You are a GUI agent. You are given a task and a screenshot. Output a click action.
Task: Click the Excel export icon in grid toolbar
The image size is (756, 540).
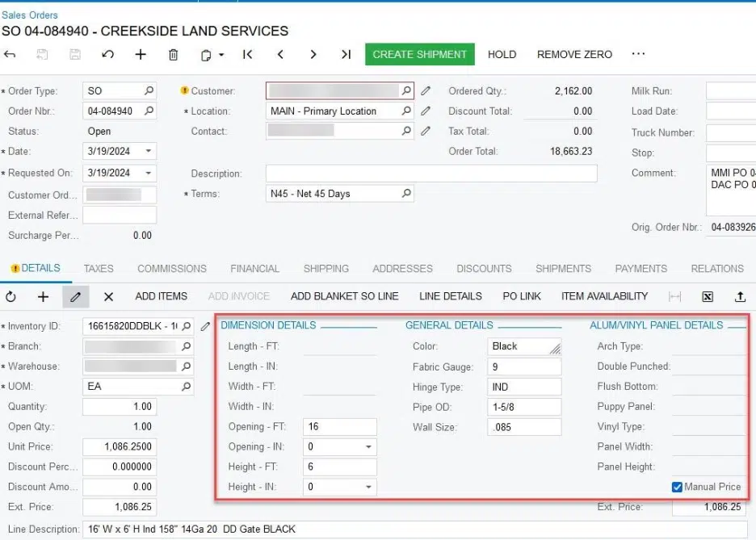[708, 296]
